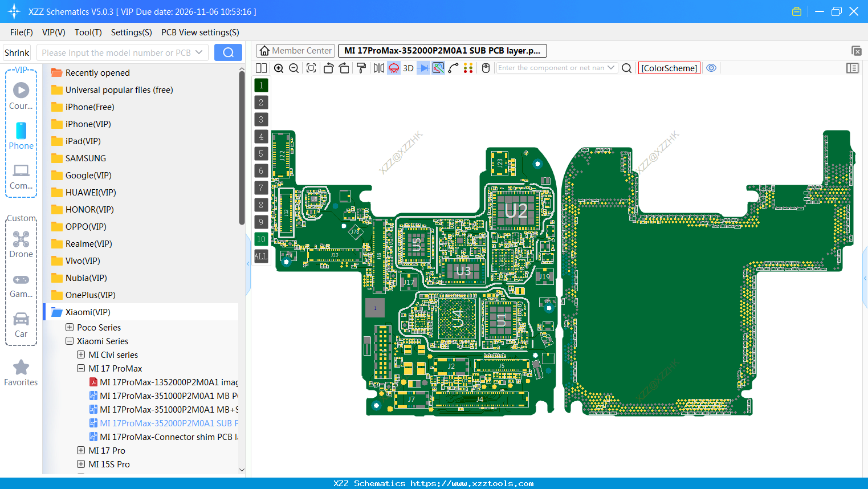This screenshot has width=868, height=489.
Task: Open the Member Center
Action: click(295, 50)
